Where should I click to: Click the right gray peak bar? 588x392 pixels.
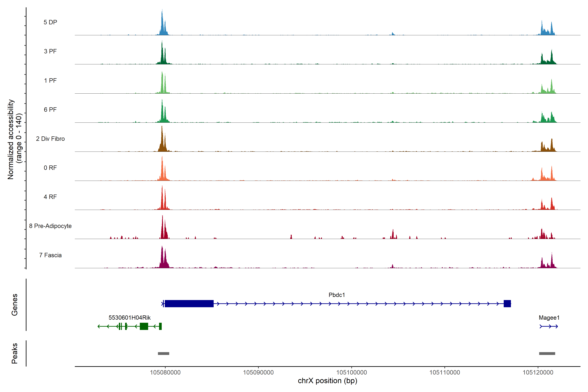click(547, 353)
